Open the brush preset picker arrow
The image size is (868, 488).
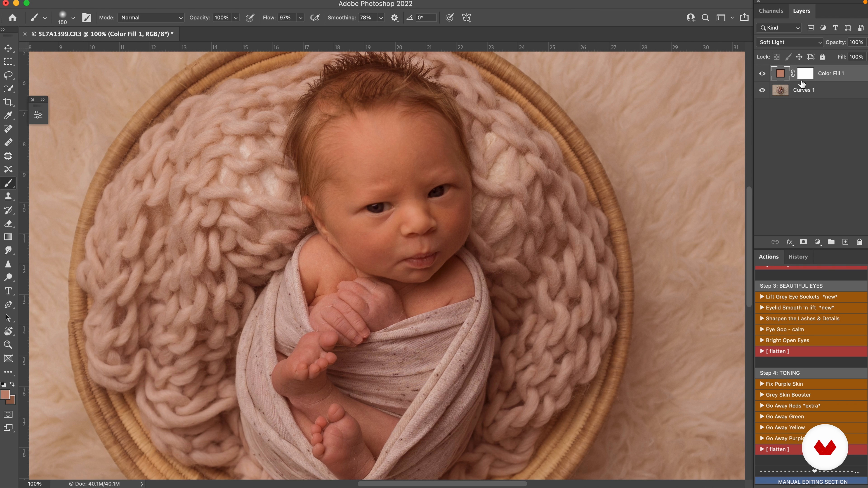point(73,18)
